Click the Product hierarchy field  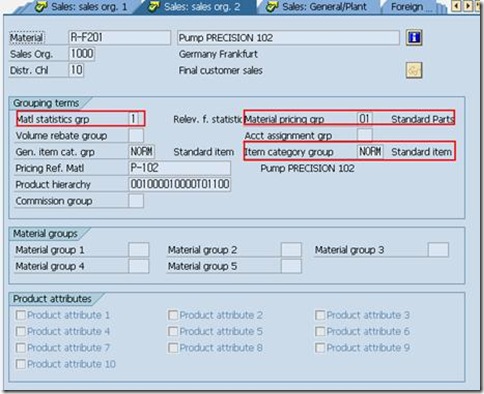179,184
